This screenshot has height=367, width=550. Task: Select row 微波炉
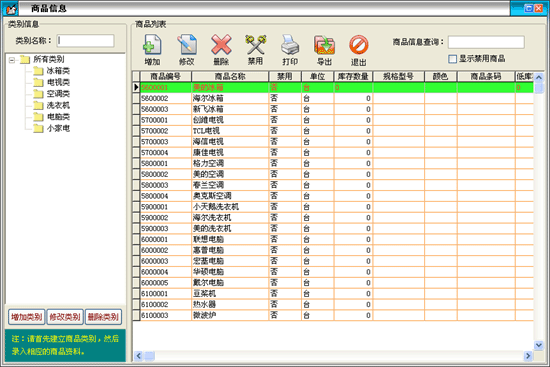pyautogui.click(x=333, y=316)
